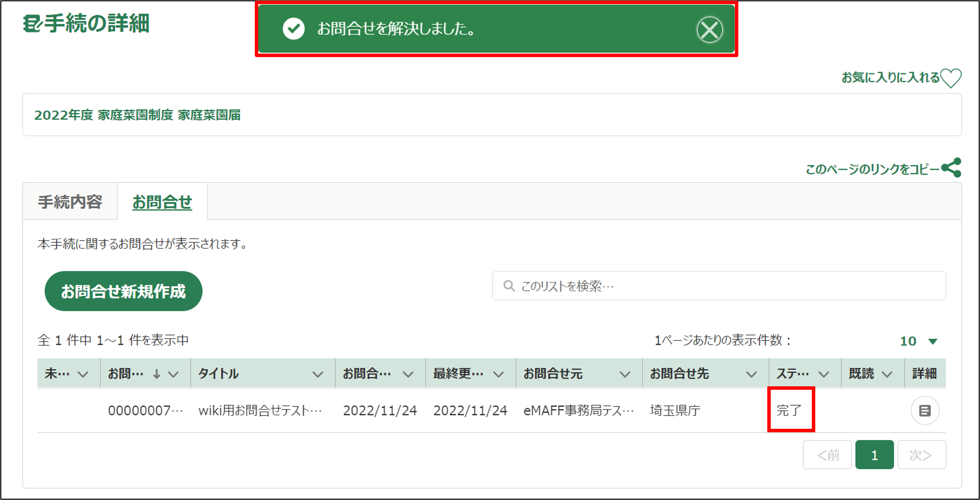
Task: Click the share link copy icon
Action: tap(951, 168)
